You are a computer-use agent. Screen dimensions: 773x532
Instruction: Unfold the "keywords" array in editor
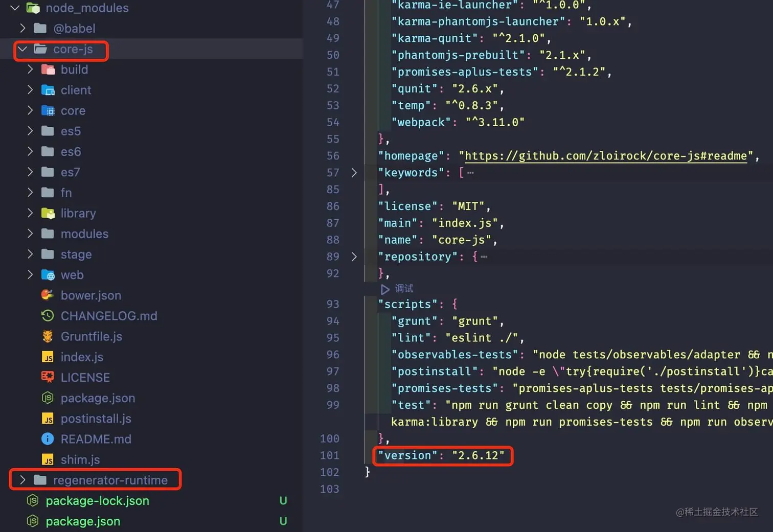coord(354,173)
